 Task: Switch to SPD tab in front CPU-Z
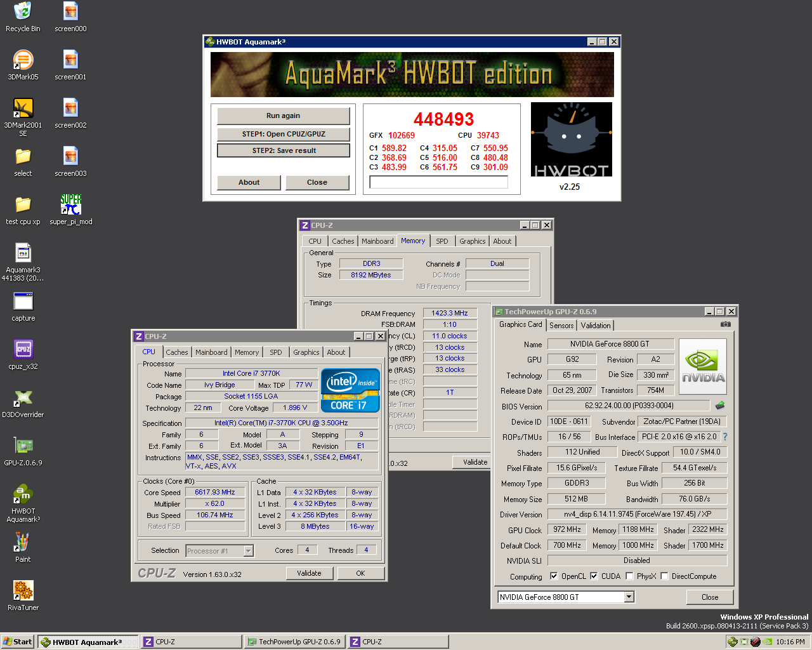click(275, 352)
